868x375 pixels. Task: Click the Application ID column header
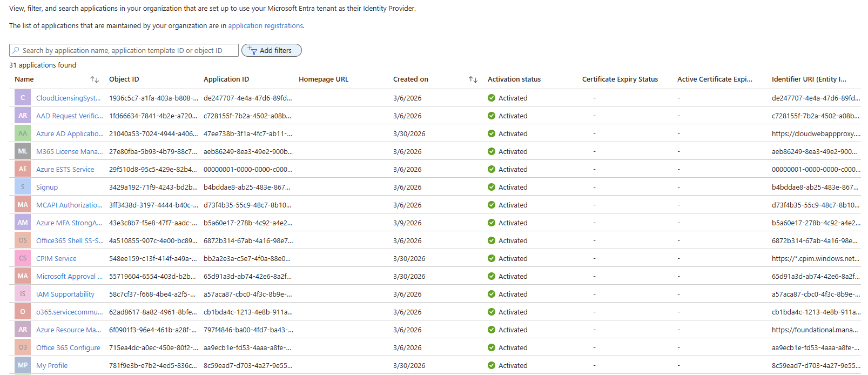(226, 79)
